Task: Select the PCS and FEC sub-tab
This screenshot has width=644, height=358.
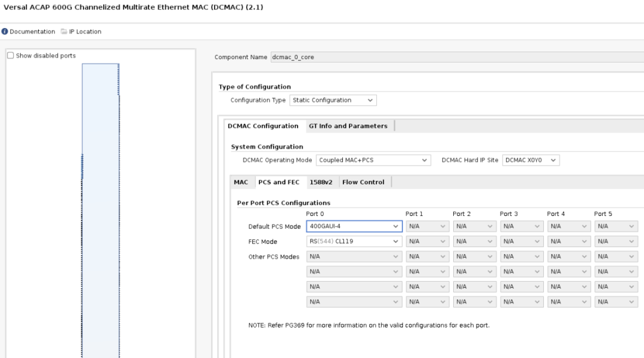Action: [279, 182]
